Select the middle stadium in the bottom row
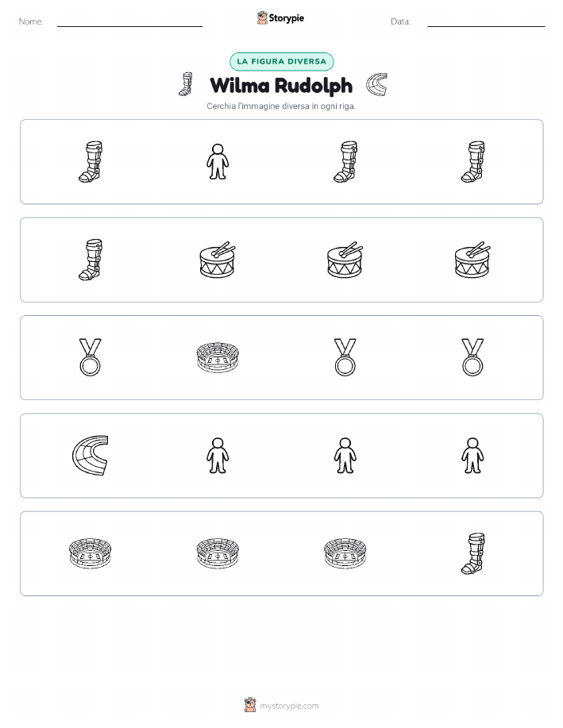The height and width of the screenshot is (728, 563). pyautogui.click(x=218, y=553)
